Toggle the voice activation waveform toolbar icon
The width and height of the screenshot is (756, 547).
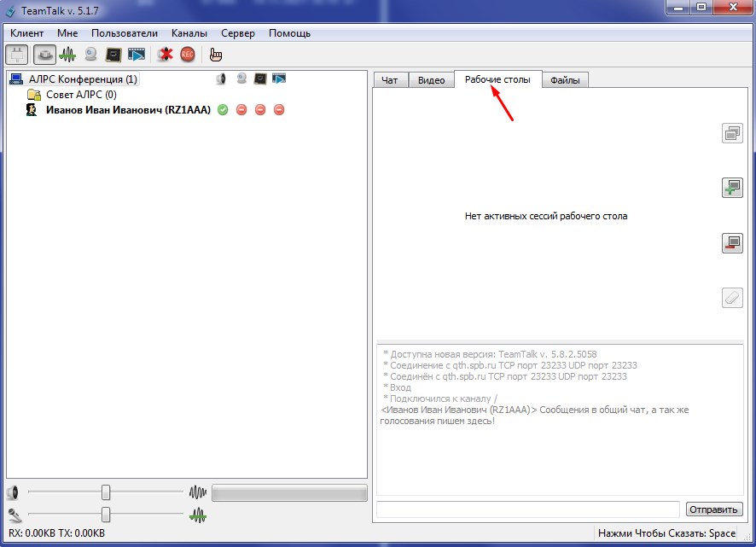click(x=67, y=55)
